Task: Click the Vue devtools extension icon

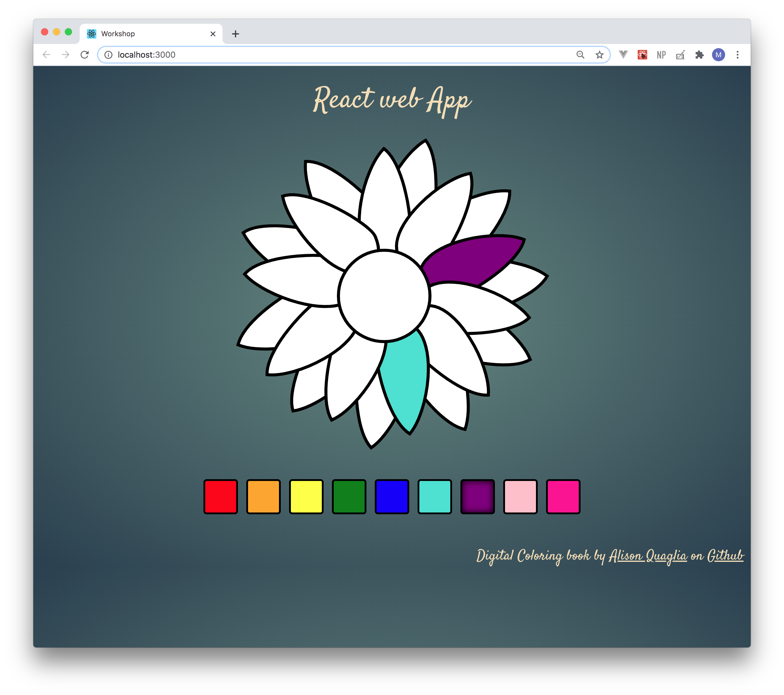Action: coord(624,55)
